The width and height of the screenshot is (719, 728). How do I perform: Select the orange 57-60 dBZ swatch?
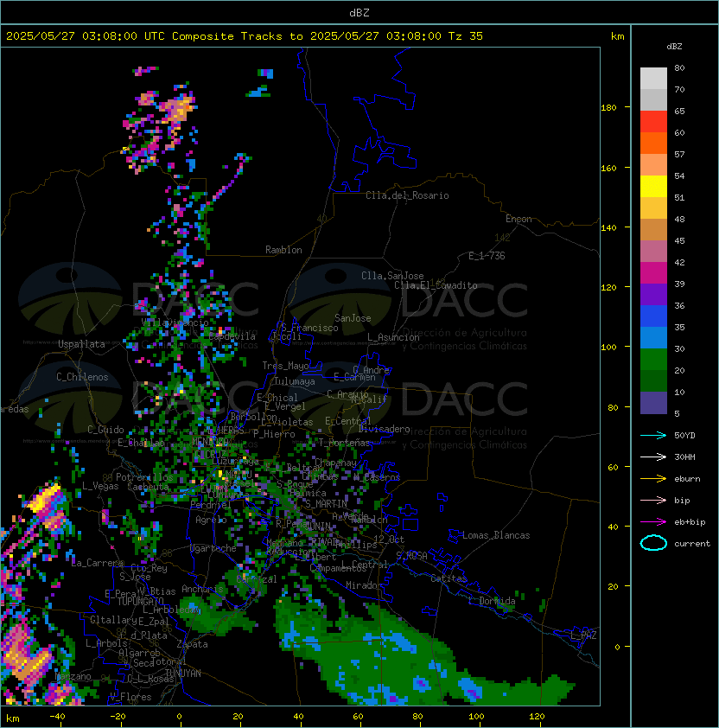(x=653, y=143)
